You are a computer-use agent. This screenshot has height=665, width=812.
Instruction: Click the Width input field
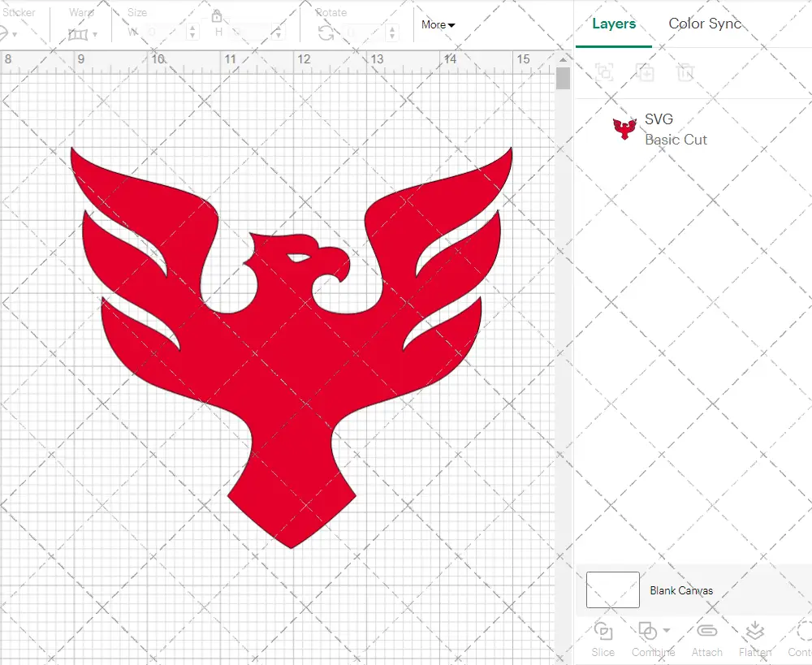165,32
